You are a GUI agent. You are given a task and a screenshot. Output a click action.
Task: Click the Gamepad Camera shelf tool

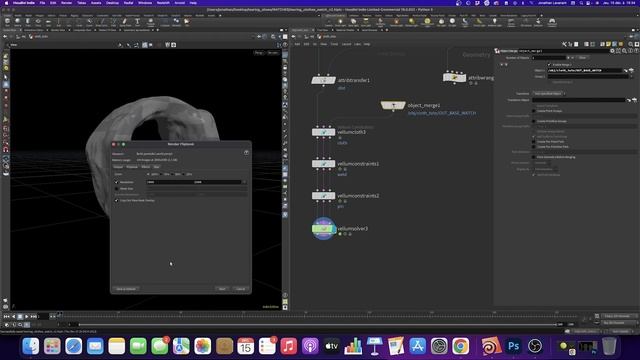tap(552, 22)
